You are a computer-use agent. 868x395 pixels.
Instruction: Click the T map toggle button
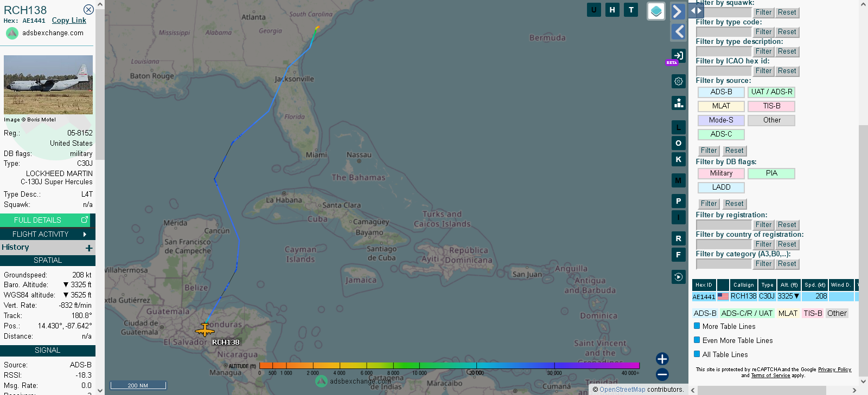[631, 10]
